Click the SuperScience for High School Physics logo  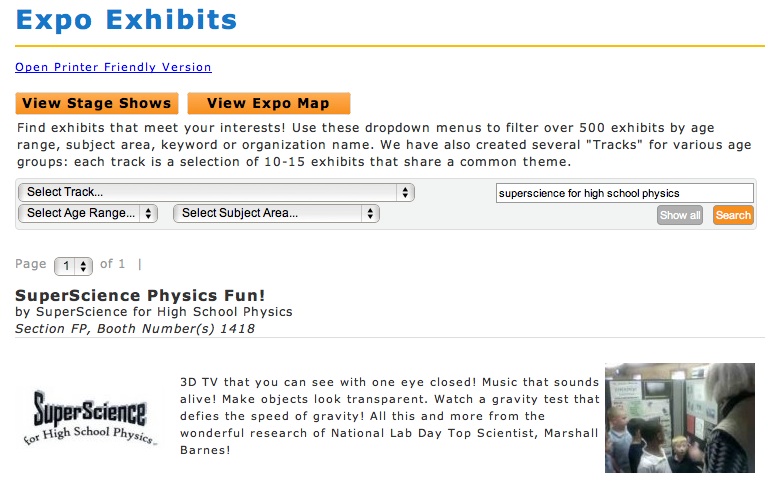[x=91, y=418]
